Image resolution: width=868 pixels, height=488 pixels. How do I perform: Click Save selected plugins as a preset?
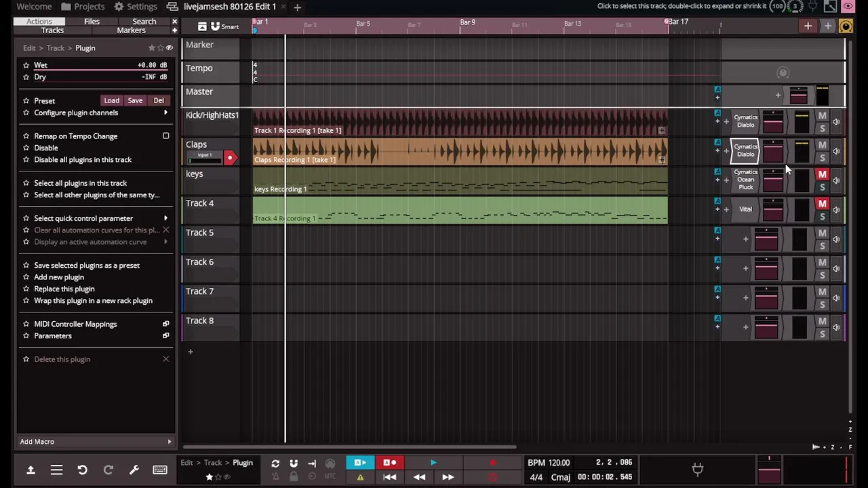[87, 266]
